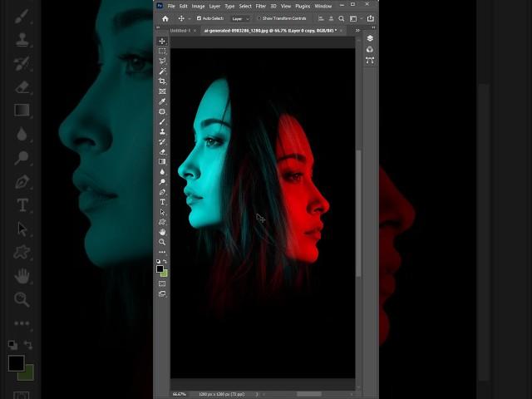Screen dimensions: 532x399
Task: Select the Horizontal Type tool
Action: 162,202
